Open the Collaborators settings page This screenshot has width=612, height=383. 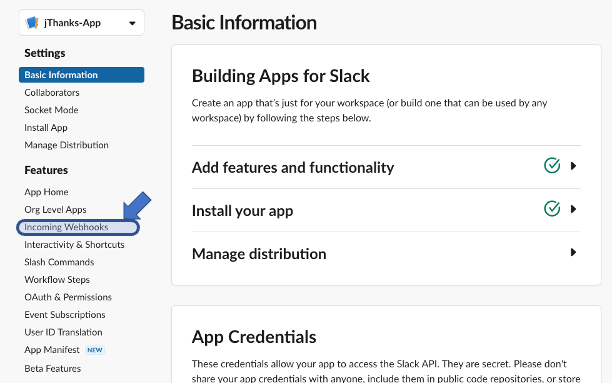tap(52, 93)
